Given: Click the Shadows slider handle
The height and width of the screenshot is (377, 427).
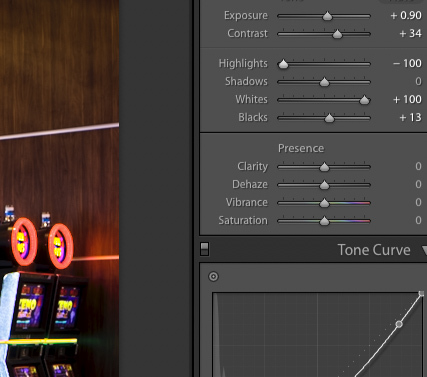Looking at the screenshot, I should pos(324,82).
